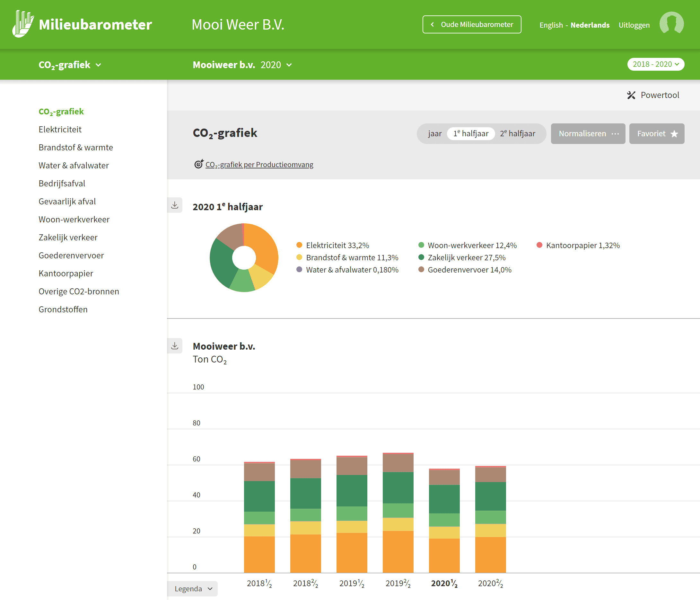Click the target icon beside Productieomvang link
This screenshot has width=700, height=600.
tap(199, 164)
